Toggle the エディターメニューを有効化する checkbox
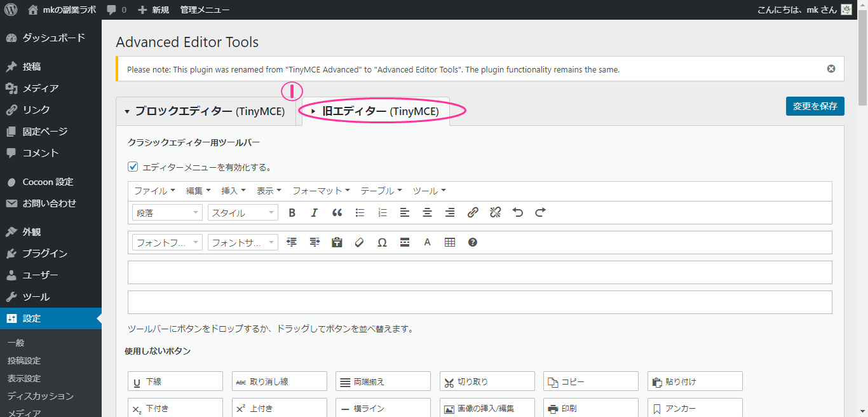Viewport: 868px width, 417px height. (133, 167)
